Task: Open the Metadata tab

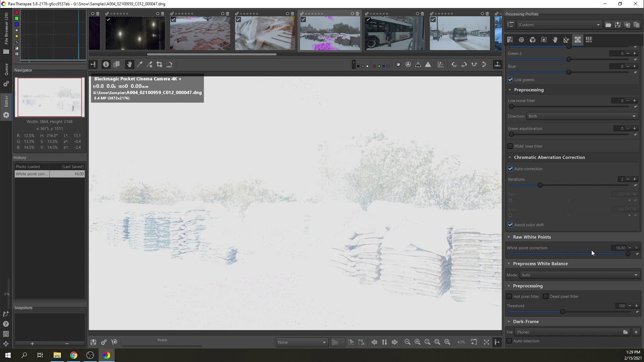Action: point(589,40)
